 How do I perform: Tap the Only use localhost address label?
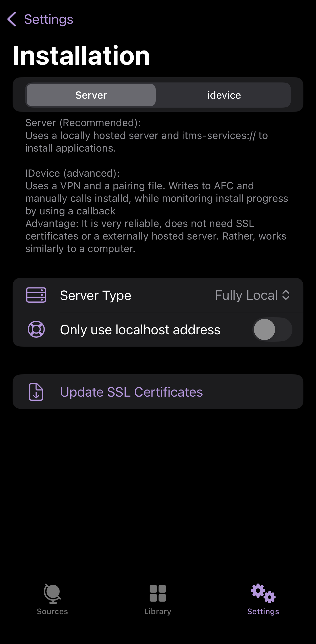(140, 330)
